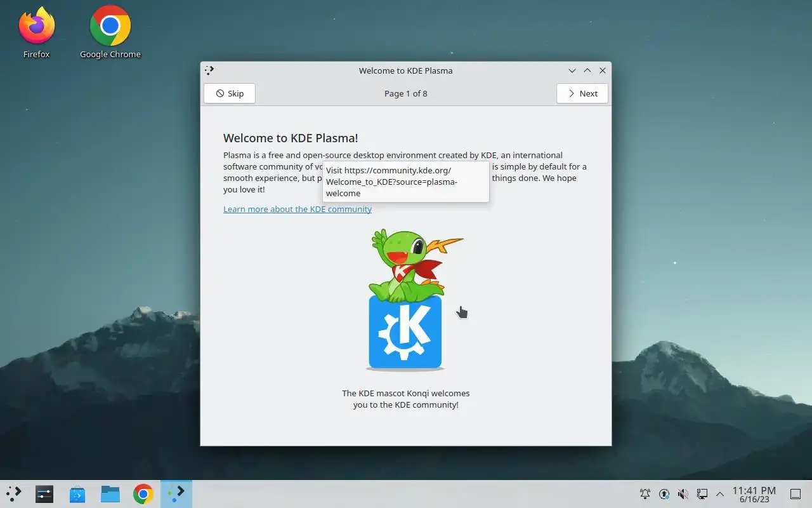
Task: Launch Chrome from the taskbar
Action: (143, 494)
